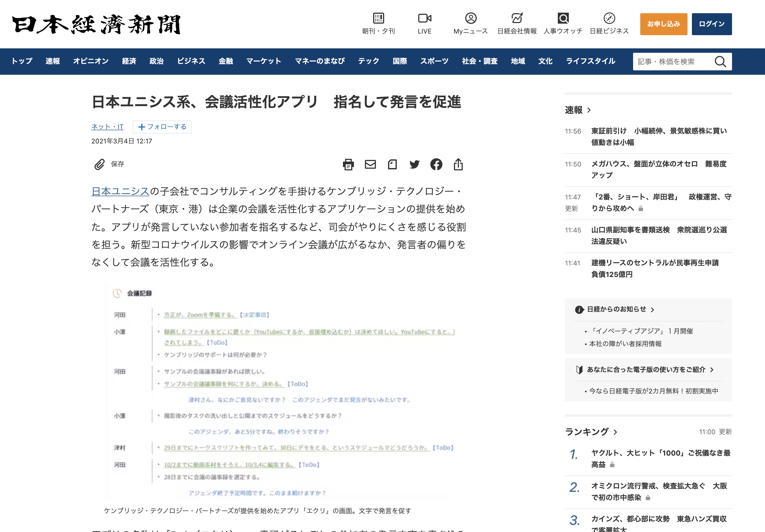This screenshot has width=765, height=532.
Task: Open the Myニュース profile icon
Action: tap(470, 18)
